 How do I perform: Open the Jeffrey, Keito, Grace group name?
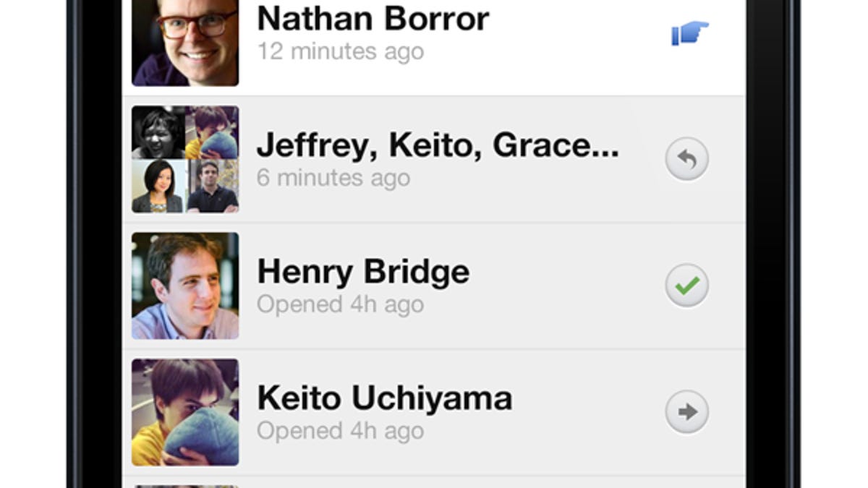(x=438, y=145)
